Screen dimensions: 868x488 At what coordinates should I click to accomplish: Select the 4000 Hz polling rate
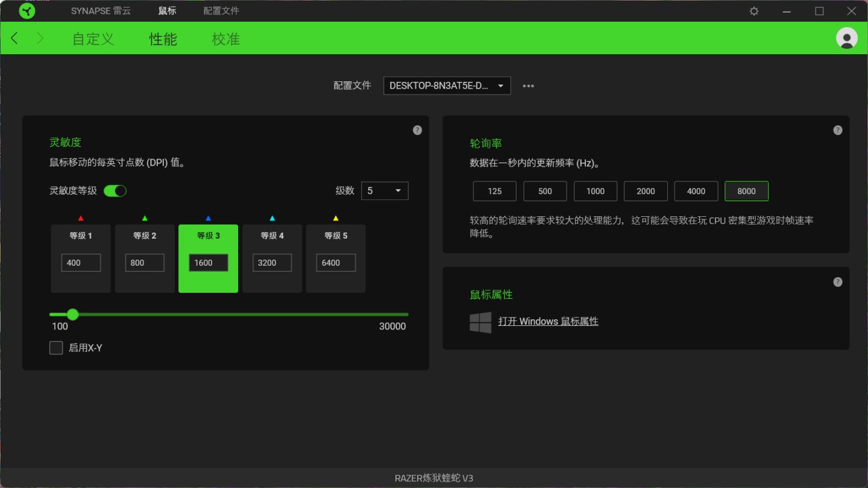coord(696,191)
